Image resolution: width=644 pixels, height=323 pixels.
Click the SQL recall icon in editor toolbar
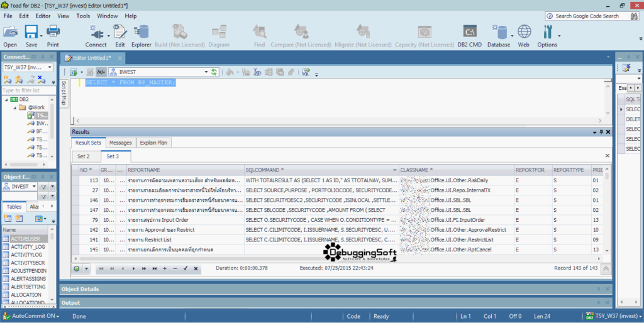point(306,72)
